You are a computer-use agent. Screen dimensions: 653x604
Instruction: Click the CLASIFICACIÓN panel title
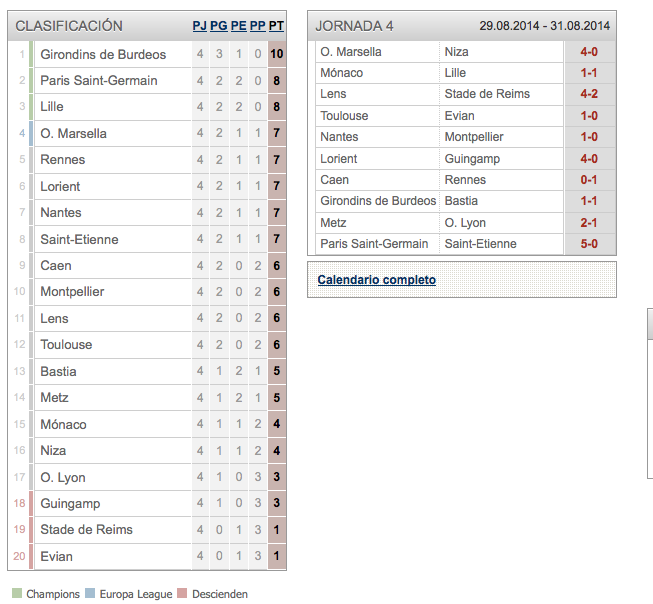(x=69, y=26)
